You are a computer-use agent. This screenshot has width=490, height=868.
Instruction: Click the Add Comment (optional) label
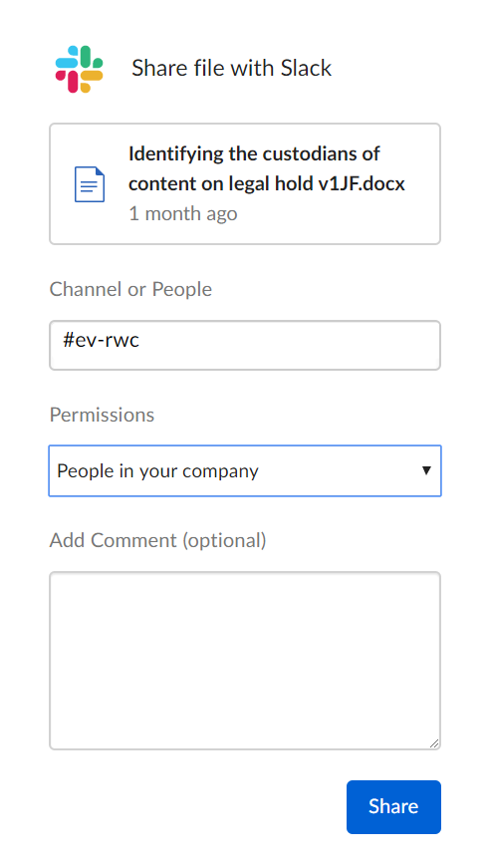pyautogui.click(x=157, y=540)
